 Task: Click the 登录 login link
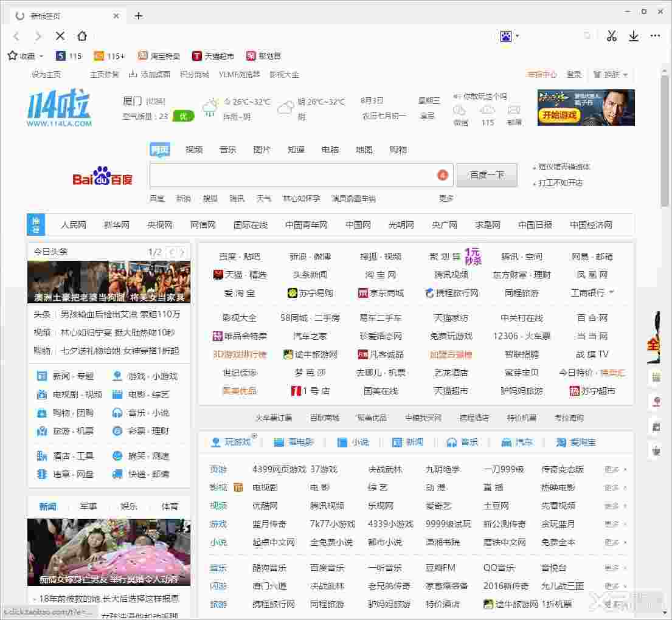tap(574, 75)
